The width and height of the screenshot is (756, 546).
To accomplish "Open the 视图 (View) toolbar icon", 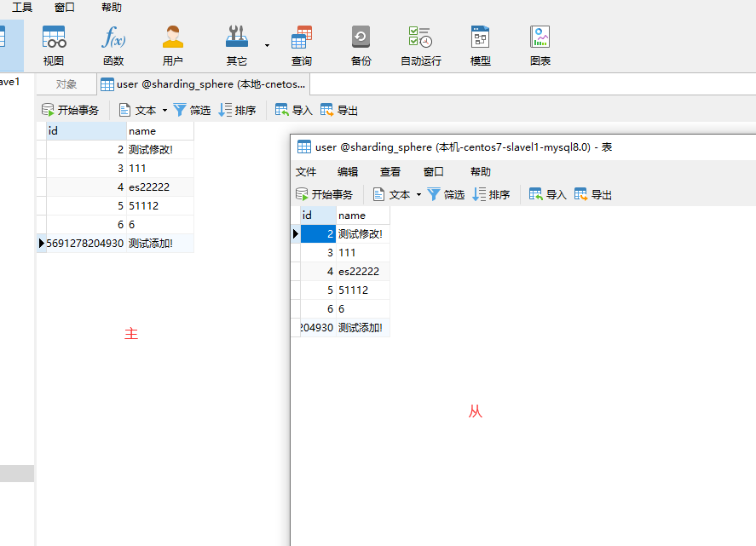I will 54,46.
